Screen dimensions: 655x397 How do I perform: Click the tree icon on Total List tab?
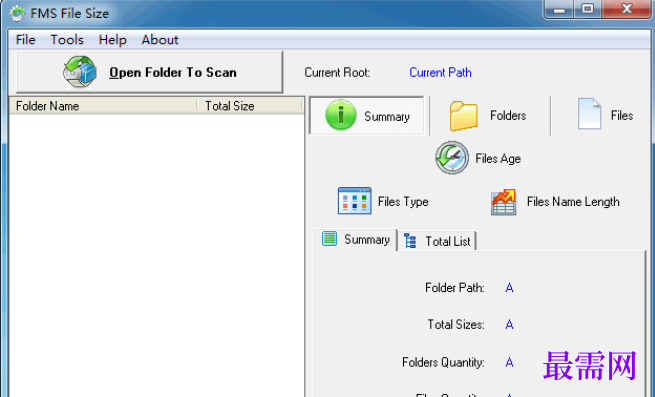coord(410,241)
